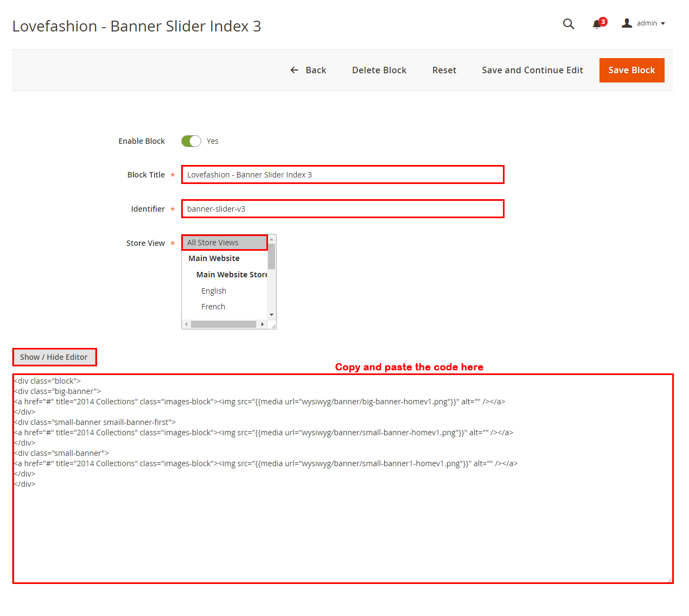689x616 pixels.
Task: Focus the Block Title input field
Action: click(342, 175)
